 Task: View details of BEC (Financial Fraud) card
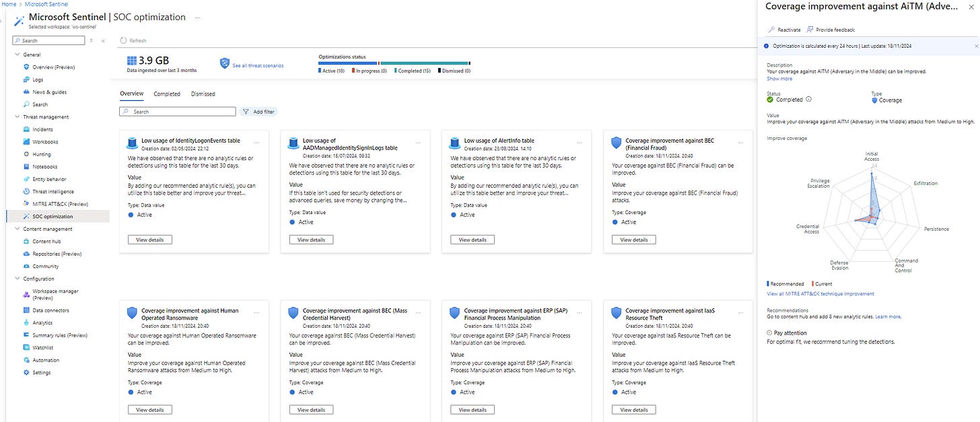pos(634,240)
